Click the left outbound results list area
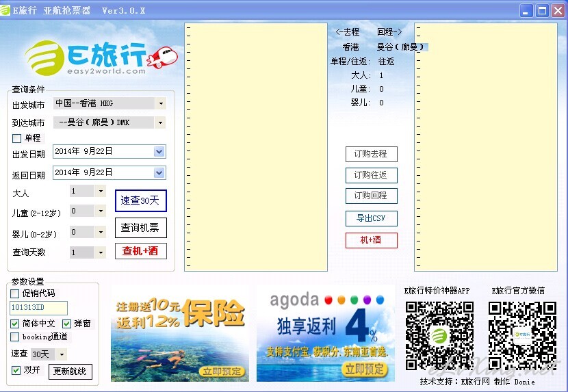 pos(256,147)
